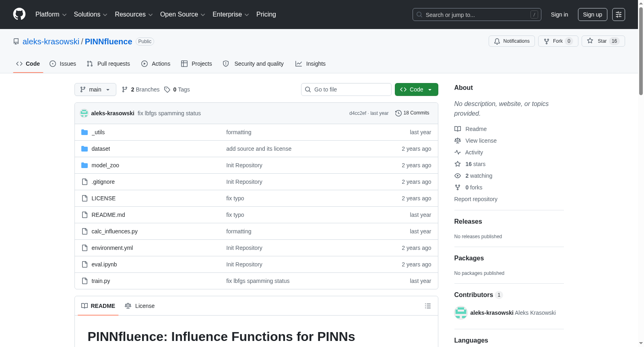Open the main branch selector dropdown
The width and height of the screenshot is (644, 347).
95,89
